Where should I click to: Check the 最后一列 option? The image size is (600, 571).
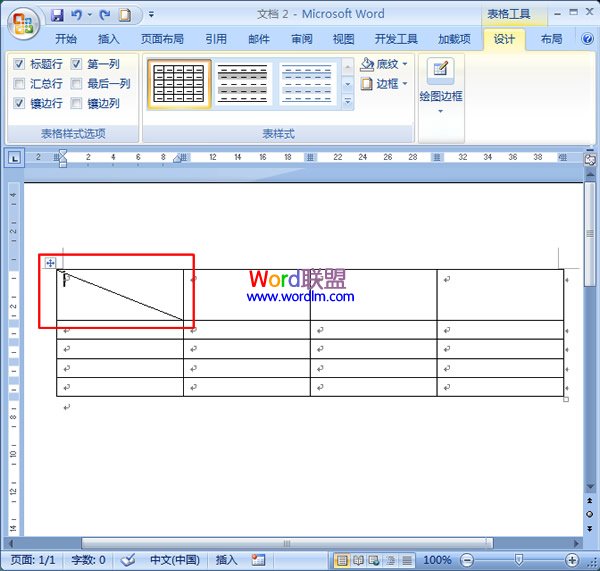[x=77, y=84]
